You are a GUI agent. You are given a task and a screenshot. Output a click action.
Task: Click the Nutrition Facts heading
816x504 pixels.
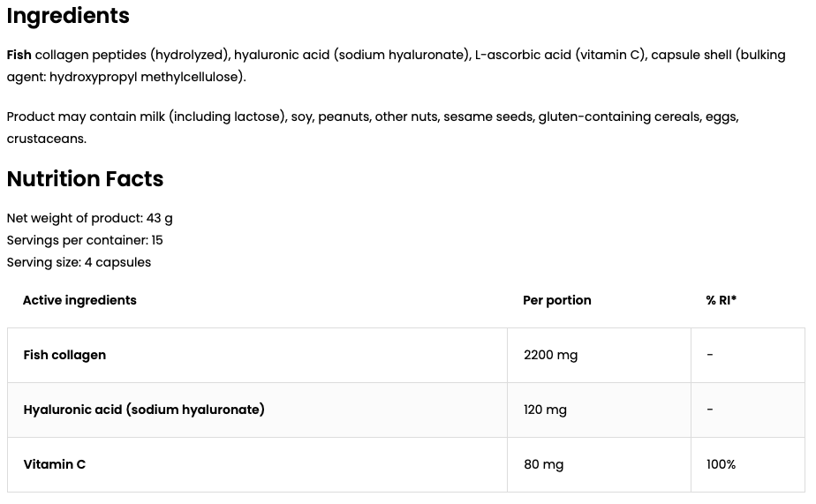(x=85, y=179)
